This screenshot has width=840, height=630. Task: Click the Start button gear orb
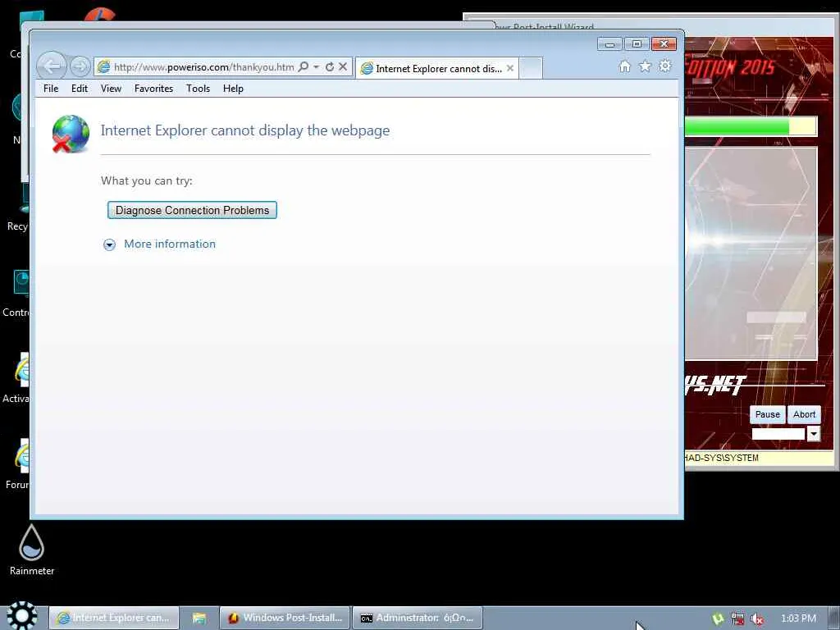tap(22, 615)
